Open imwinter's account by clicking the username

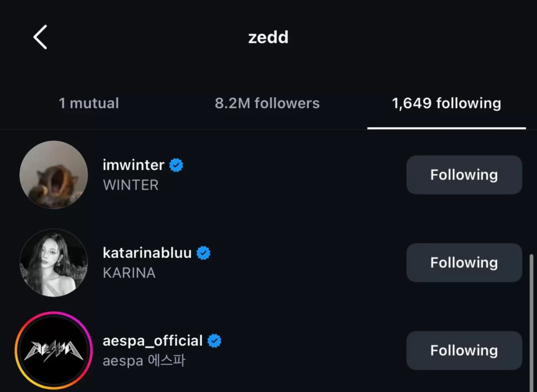point(133,165)
